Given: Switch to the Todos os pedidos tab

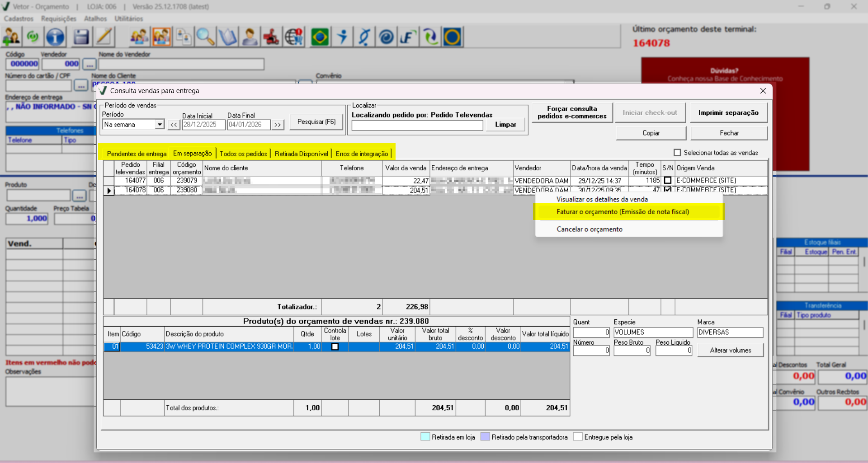Looking at the screenshot, I should tap(243, 154).
